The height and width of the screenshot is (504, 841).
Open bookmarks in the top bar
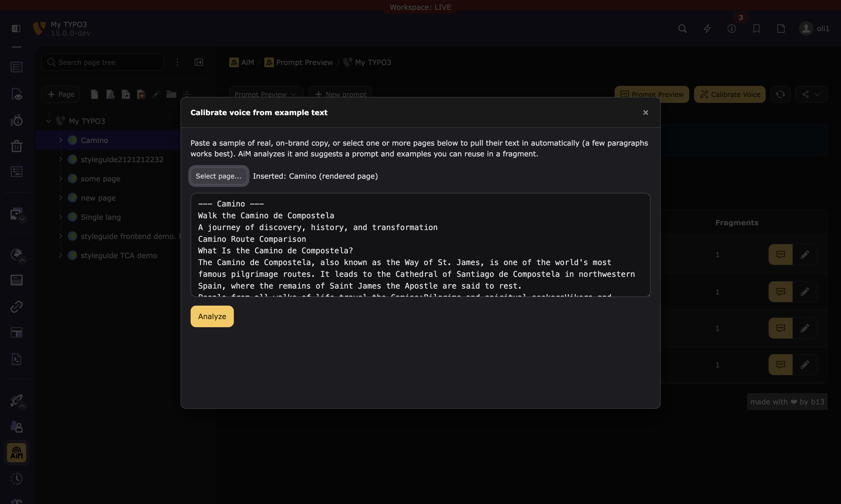click(756, 29)
